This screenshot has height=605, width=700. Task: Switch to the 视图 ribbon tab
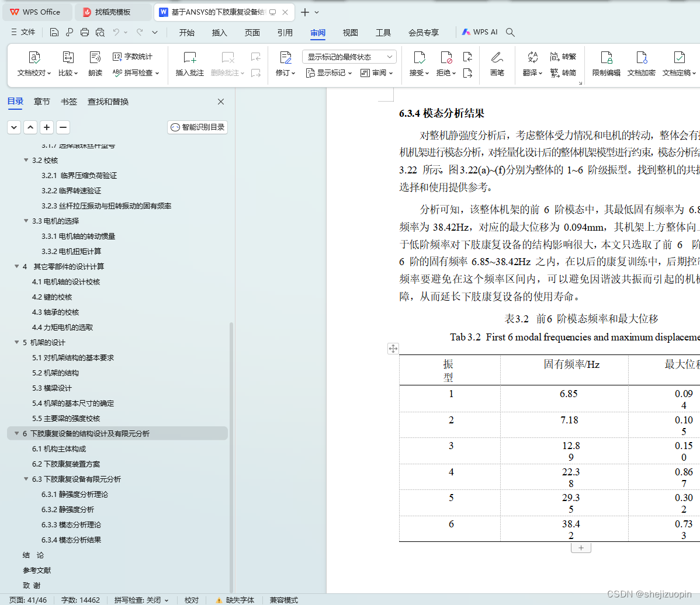click(351, 33)
